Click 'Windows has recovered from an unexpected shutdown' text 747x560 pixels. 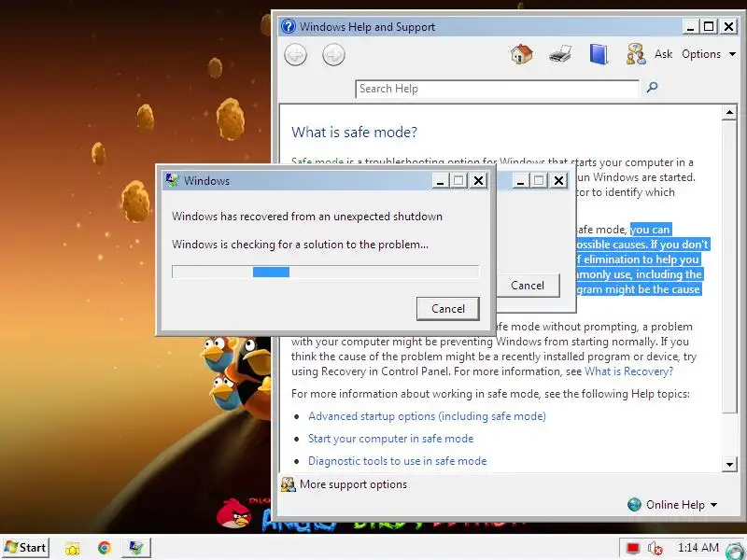pos(307,217)
